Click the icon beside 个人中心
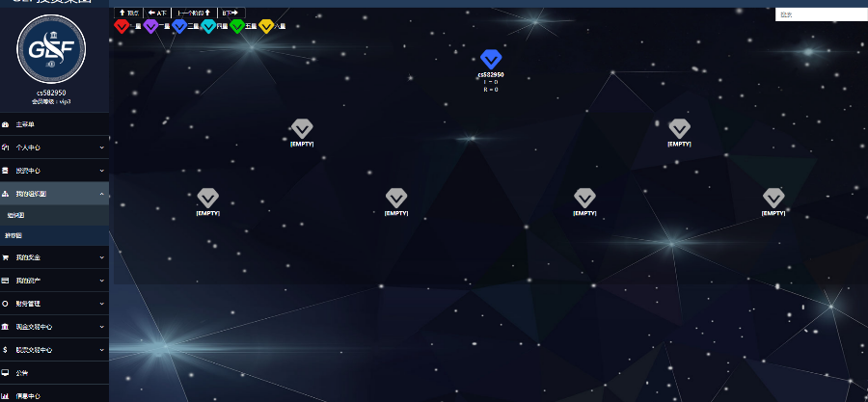The height and width of the screenshot is (402, 868). tap(5, 147)
